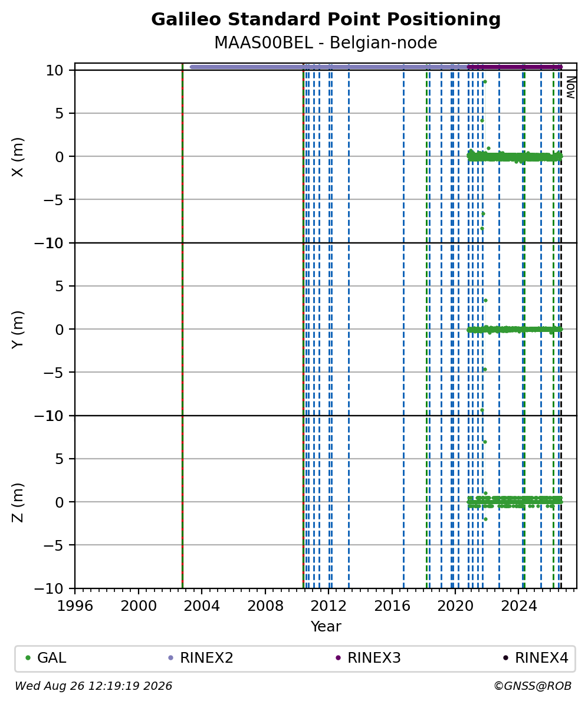Click the 'Year' x-axis label

(326, 626)
